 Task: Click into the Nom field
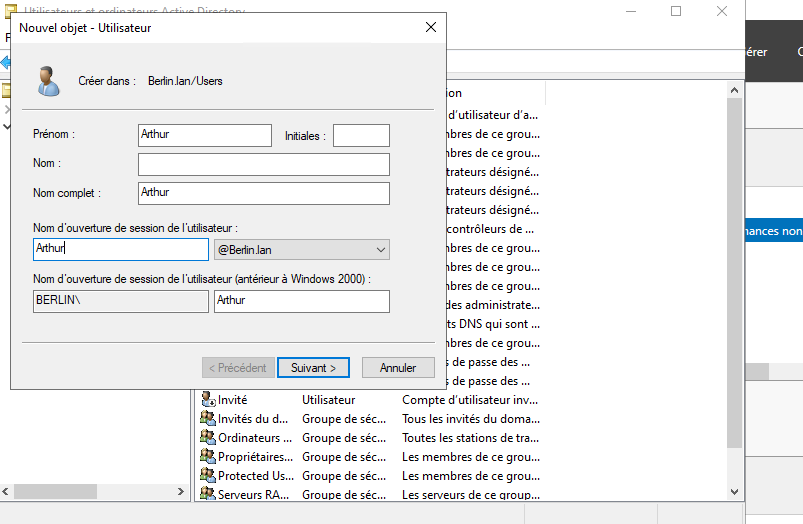(264, 164)
